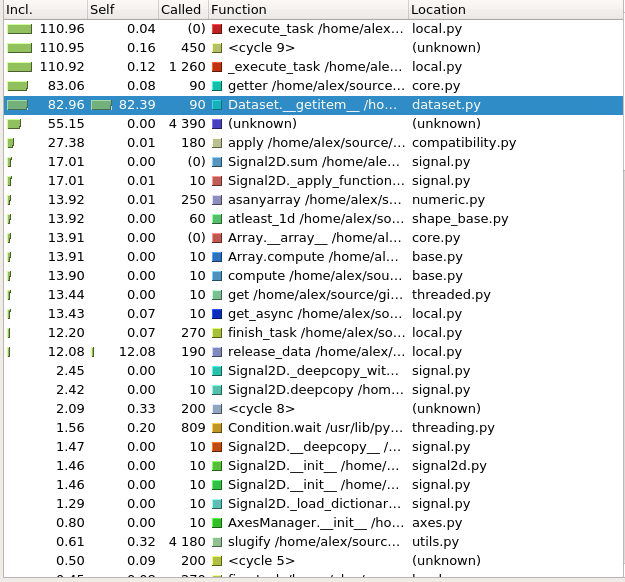Click the color square beside Dataset.__getitem__
This screenshot has height=582, width=625.
217,105
